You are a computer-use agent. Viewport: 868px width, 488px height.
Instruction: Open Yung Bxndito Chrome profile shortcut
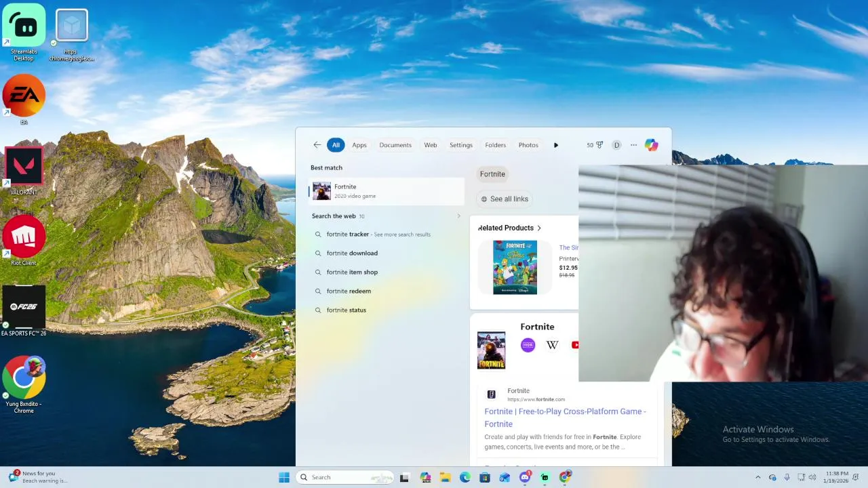24,385
